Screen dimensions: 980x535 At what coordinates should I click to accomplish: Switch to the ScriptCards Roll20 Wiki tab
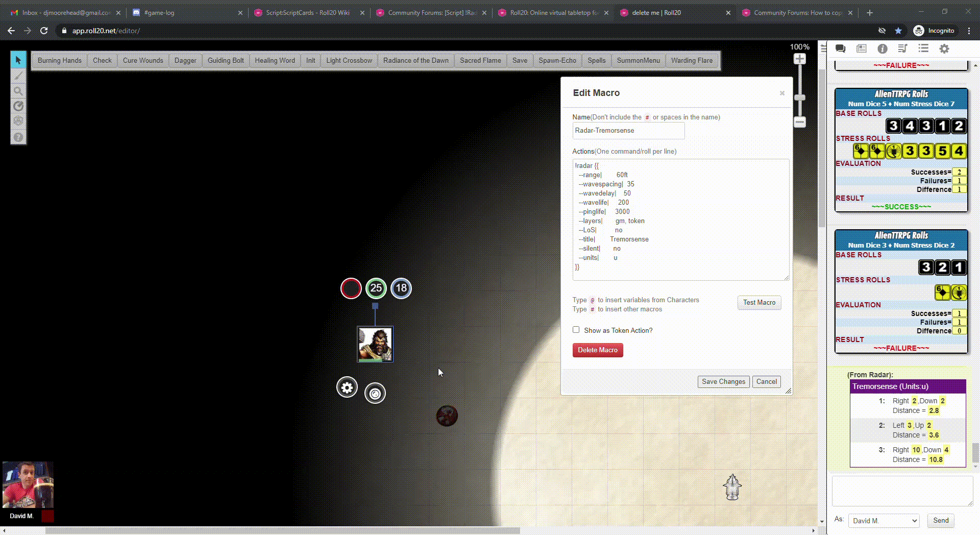click(307, 13)
